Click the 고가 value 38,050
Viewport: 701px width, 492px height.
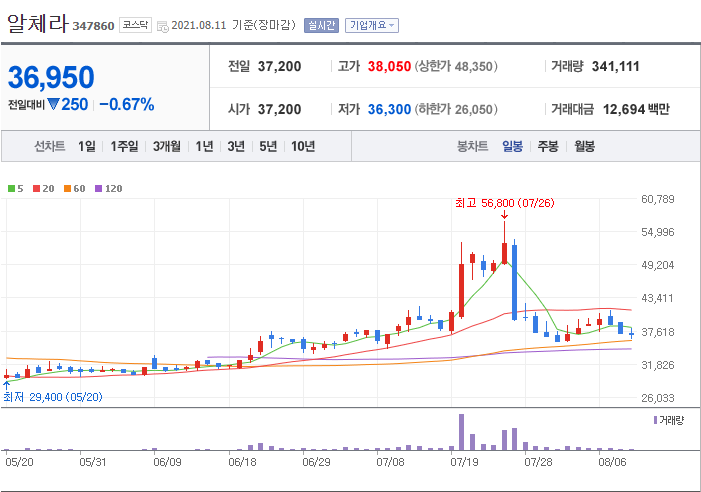(389, 67)
